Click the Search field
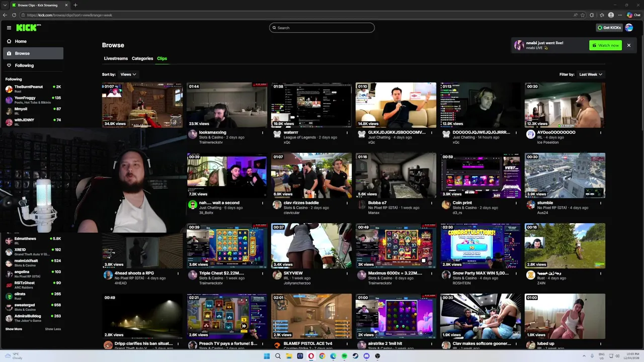 pos(322,28)
